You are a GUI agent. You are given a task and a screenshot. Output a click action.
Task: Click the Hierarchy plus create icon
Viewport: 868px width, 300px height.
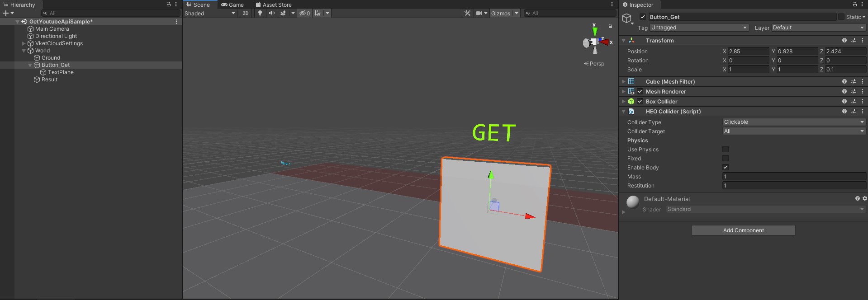[x=5, y=13]
